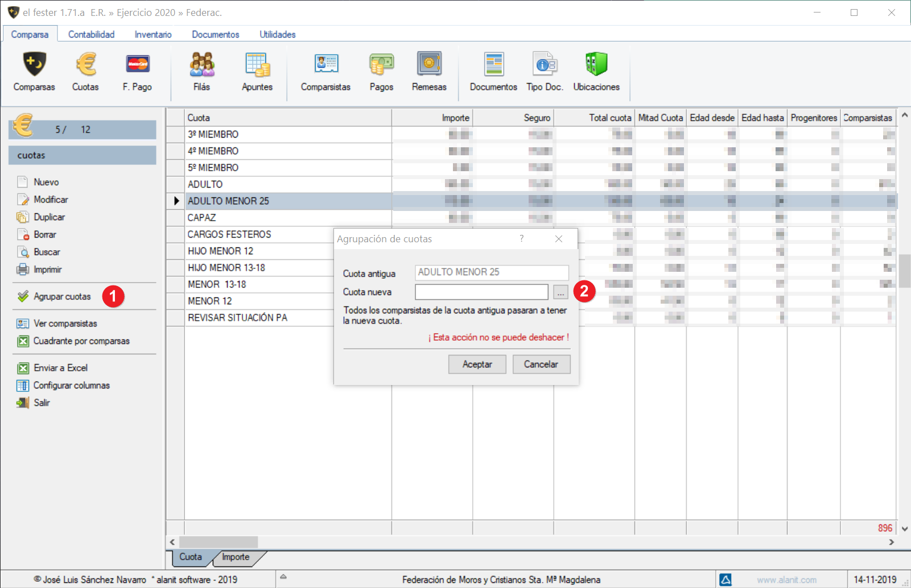Screen dimensions: 911x588
Task: Click the Pagos money icon
Action: 381,65
